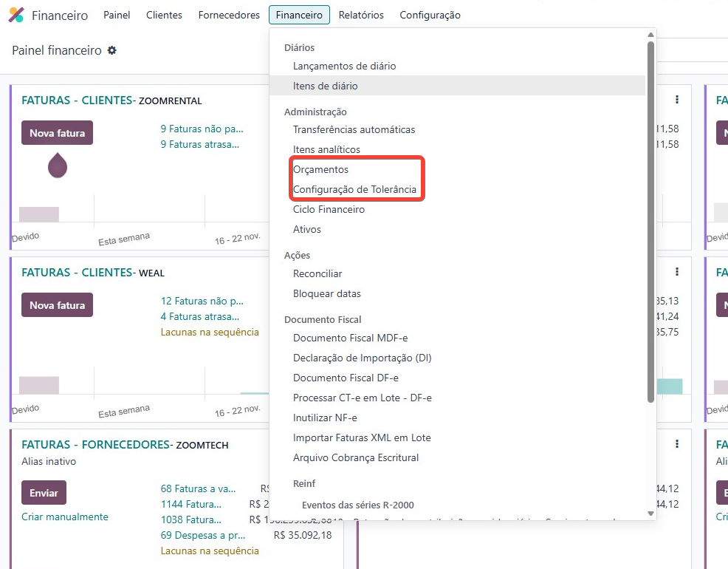Expand the Clientes top menu
The height and width of the screenshot is (569, 728).
164,15
